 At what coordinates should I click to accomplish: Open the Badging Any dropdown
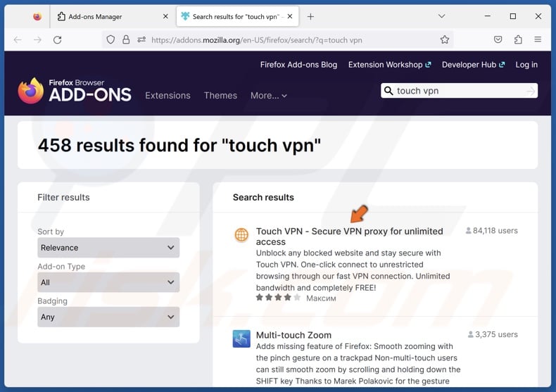coord(108,317)
